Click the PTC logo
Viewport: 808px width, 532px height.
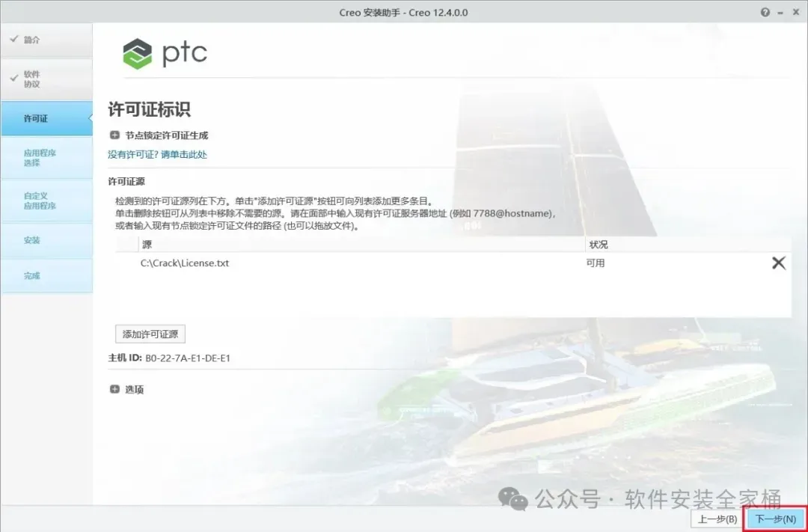point(165,53)
